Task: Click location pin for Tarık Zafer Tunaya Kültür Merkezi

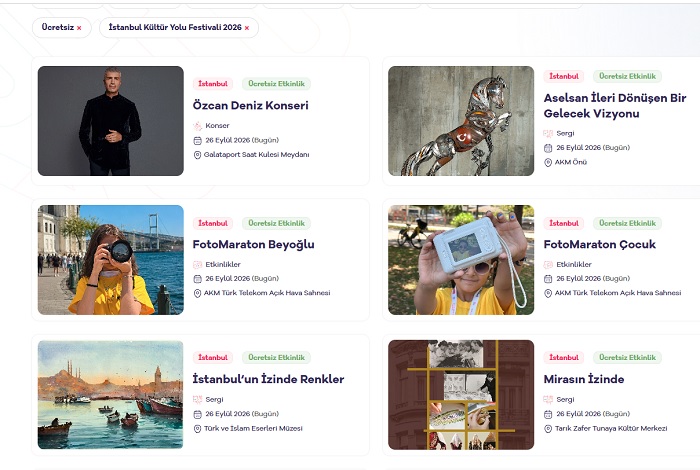Action: pos(548,428)
